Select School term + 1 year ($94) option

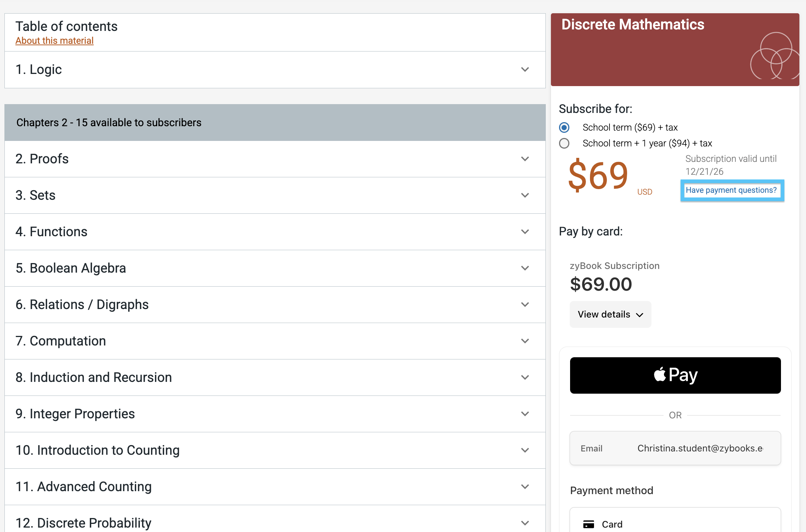point(564,143)
